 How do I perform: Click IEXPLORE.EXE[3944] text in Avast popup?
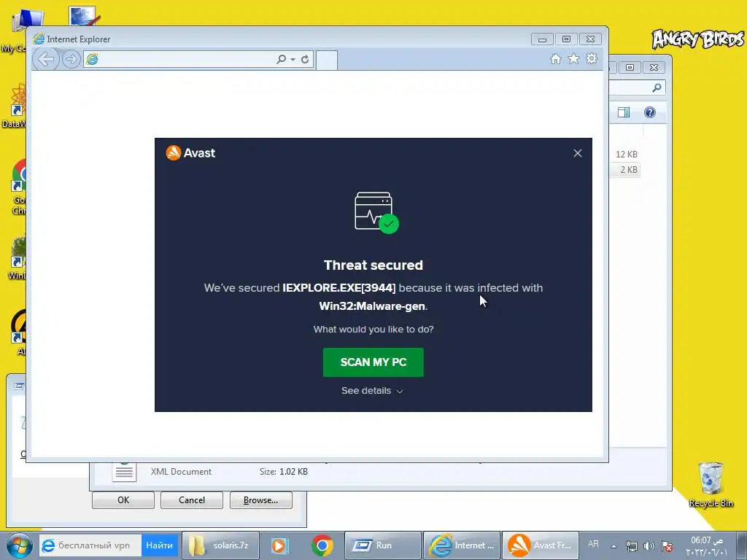(x=338, y=287)
